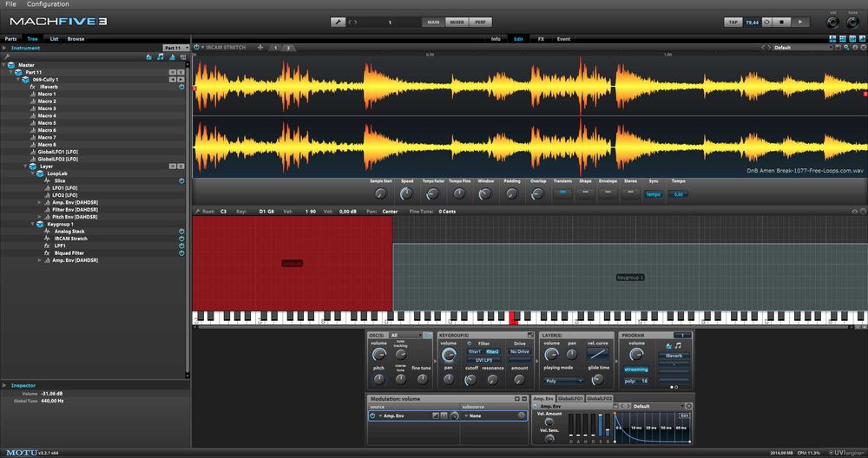This screenshot has height=458, width=868.
Task: Open the Poly playing mode dropdown
Action: (563, 381)
